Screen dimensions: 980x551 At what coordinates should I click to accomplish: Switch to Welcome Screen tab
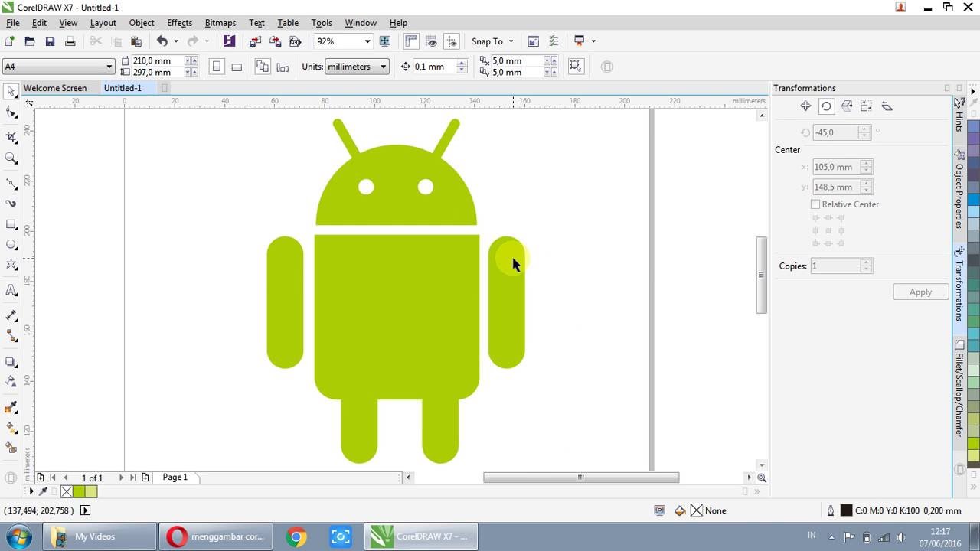pos(55,88)
